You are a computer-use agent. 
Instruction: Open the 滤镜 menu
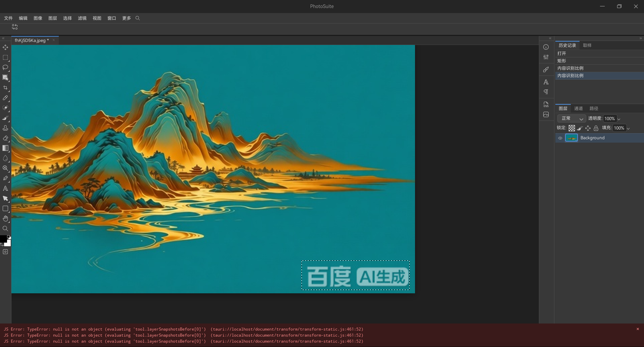point(82,18)
